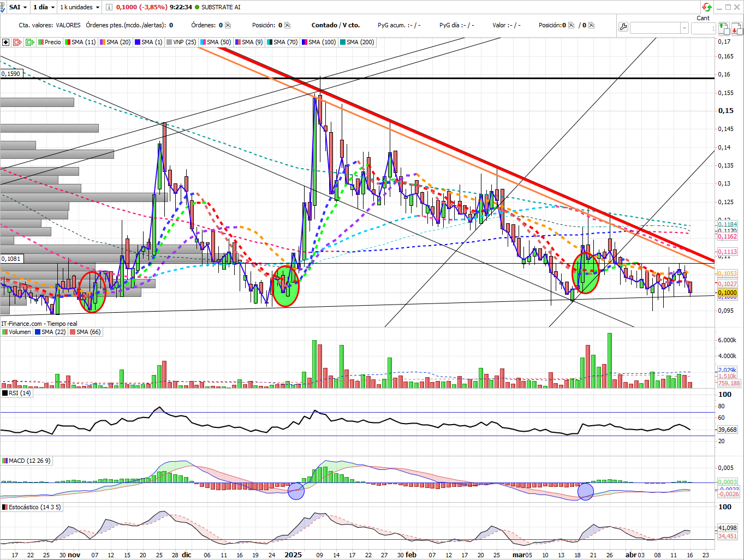Select the MACD (12 26 9) panel label

point(26,461)
